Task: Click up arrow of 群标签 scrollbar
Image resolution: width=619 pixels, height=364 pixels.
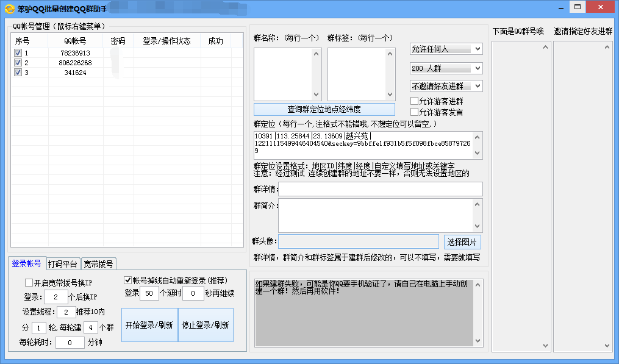Action: (390, 54)
